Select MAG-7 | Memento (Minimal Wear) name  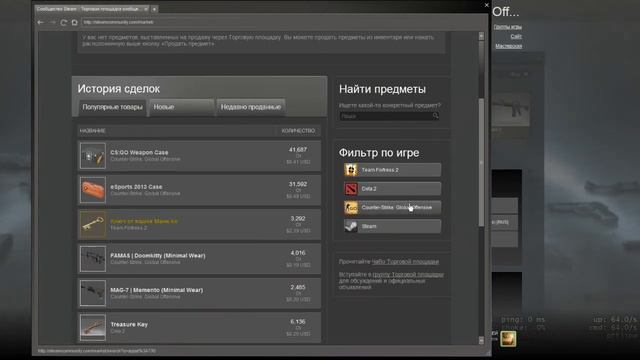(157, 290)
